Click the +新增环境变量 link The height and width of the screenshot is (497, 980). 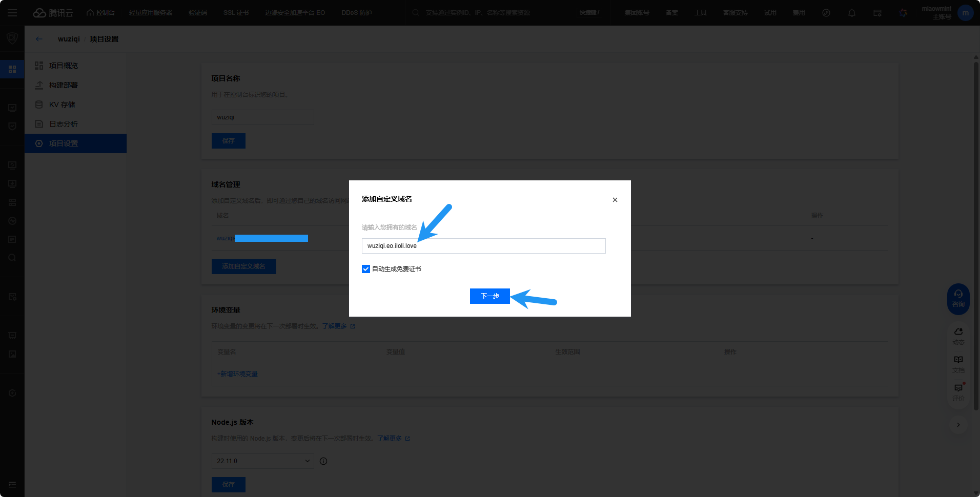click(x=237, y=374)
